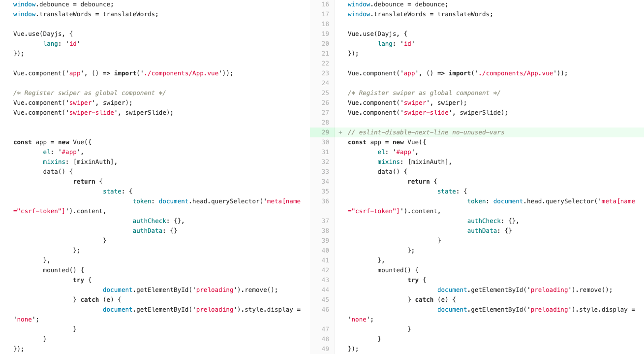The image size is (644, 354).
Task: Click line number 49 at the bottom
Action: [x=324, y=349]
